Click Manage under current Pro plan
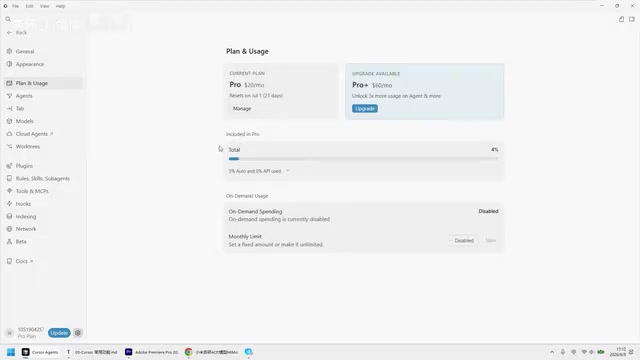This screenshot has height=360, width=640. [242, 109]
